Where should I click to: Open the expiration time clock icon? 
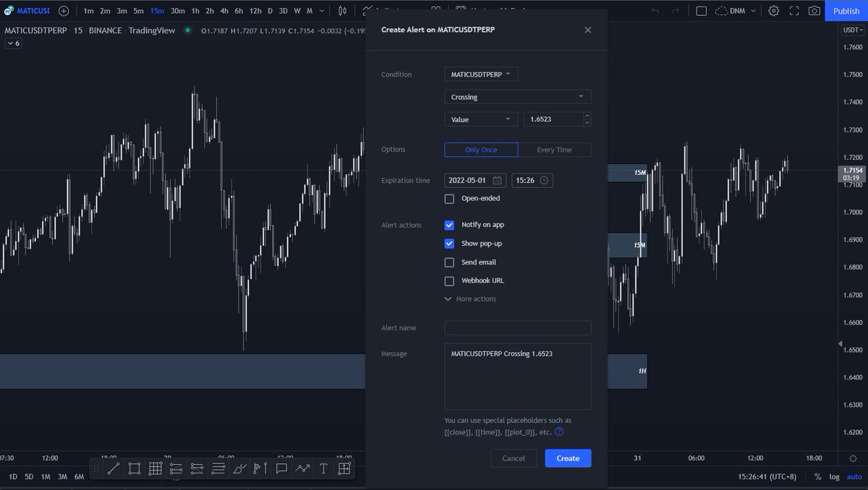[545, 181]
